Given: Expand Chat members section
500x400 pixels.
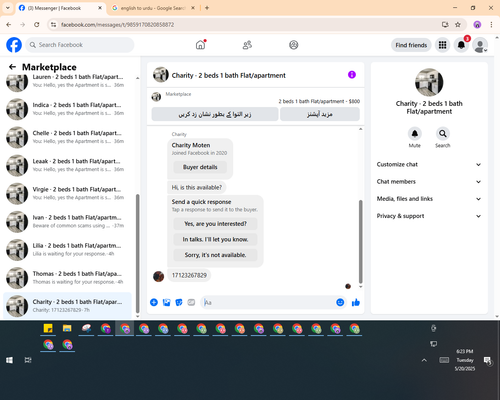Looking at the screenshot, I should coord(429,182).
